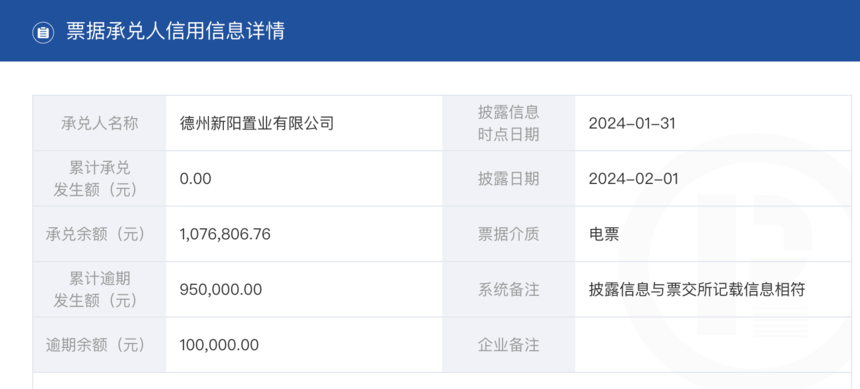860x389 pixels.
Task: Click the 披露信息时点日期 label
Action: pos(508,123)
